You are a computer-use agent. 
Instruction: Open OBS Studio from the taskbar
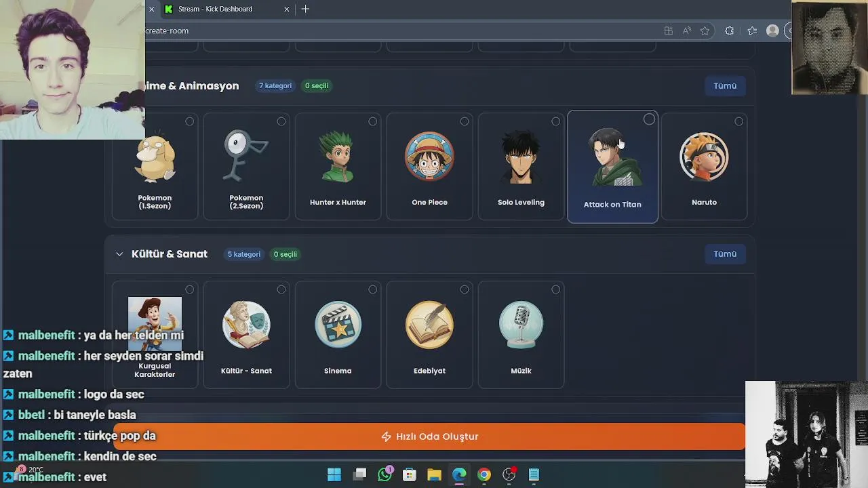point(509,474)
